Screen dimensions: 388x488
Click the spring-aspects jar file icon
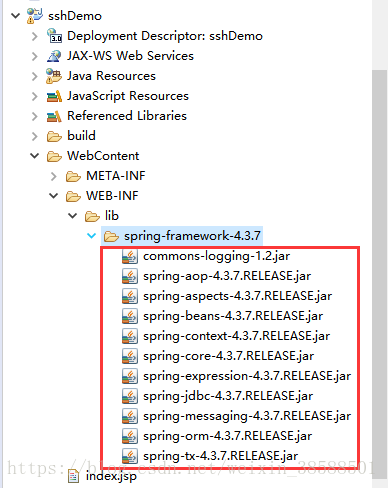(130, 296)
